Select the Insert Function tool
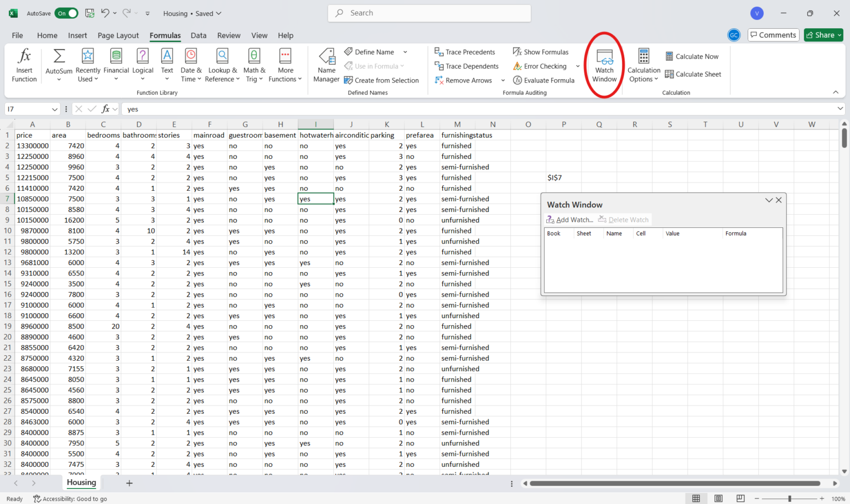The width and height of the screenshot is (850, 504). (24, 64)
